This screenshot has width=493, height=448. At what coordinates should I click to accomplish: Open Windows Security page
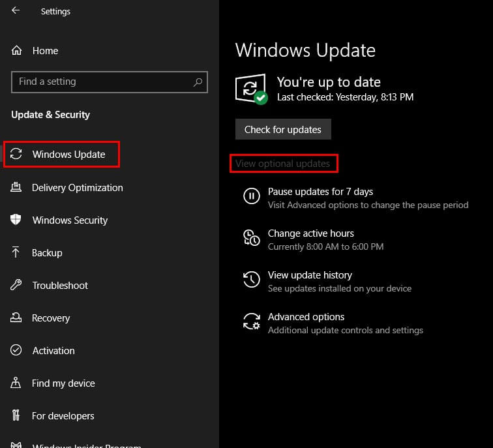click(70, 220)
